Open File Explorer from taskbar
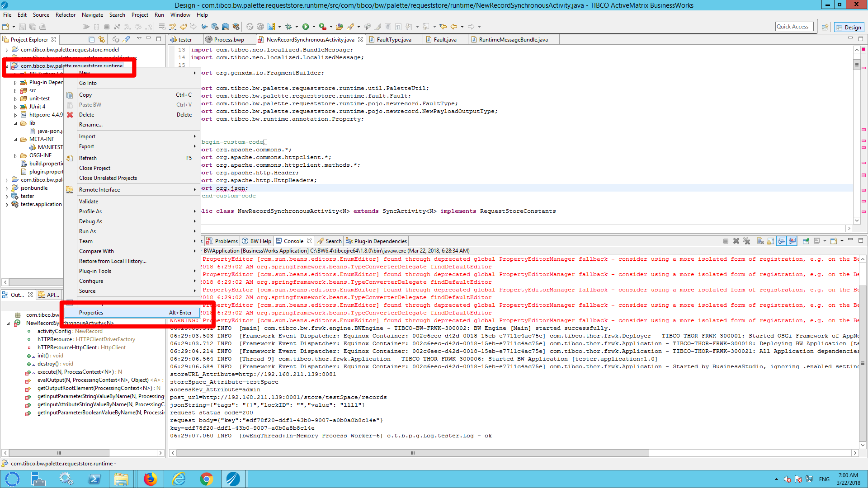The height and width of the screenshot is (488, 868). 121,479
